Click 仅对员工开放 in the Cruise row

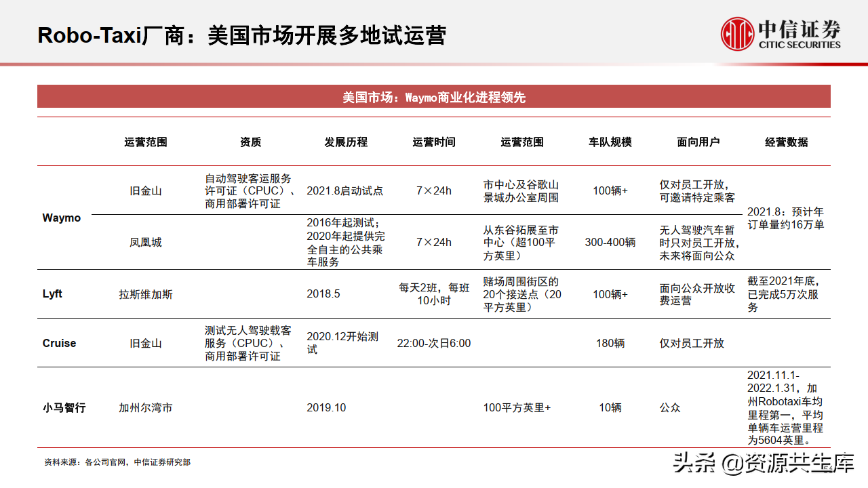[692, 343]
